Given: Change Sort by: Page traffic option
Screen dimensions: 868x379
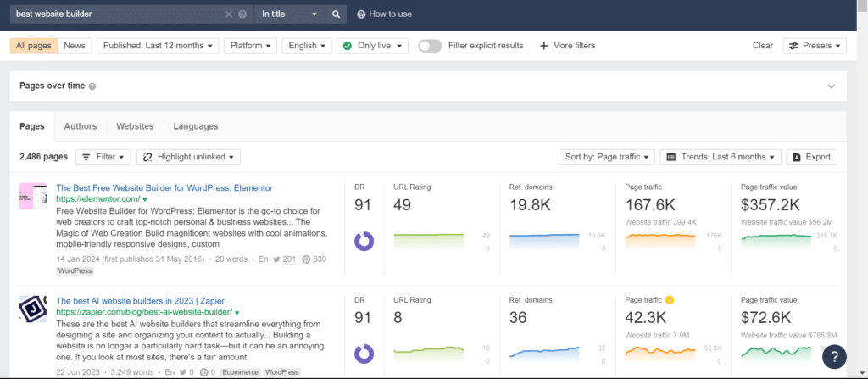Looking at the screenshot, I should 607,157.
